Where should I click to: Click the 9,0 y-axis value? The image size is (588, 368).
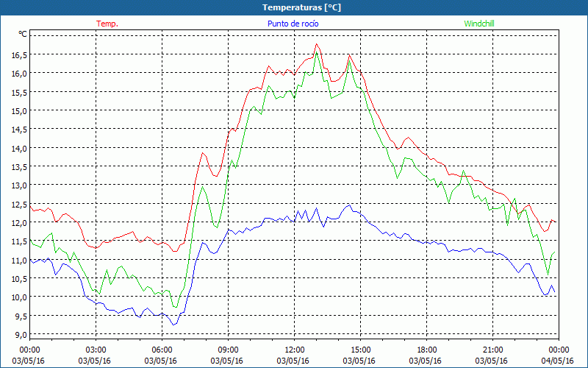tap(21, 335)
